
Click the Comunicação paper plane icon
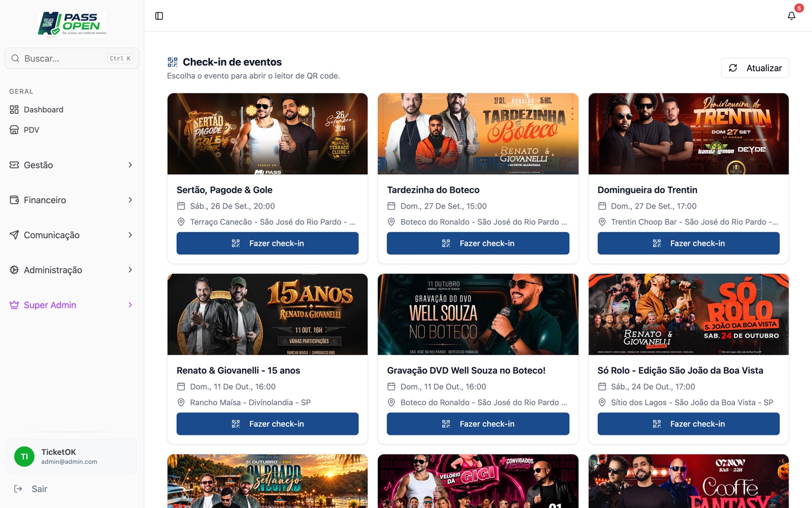coord(14,235)
